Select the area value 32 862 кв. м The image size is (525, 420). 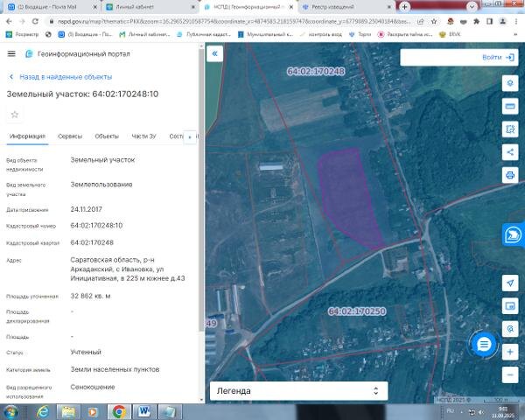(90, 296)
